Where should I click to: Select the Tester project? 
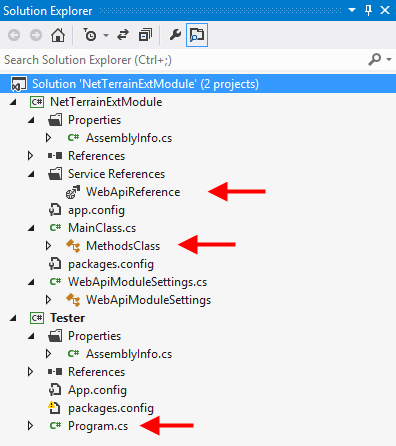[x=67, y=318]
